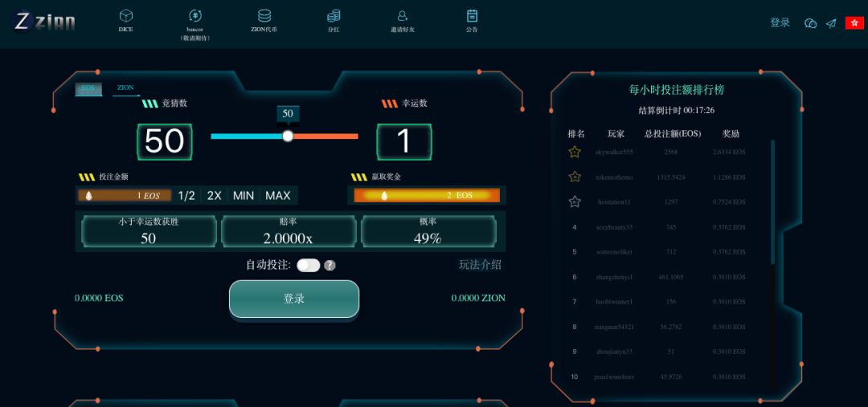The height and width of the screenshot is (407, 868).
Task: Click the auto-bet help question mark
Action: coord(330,266)
